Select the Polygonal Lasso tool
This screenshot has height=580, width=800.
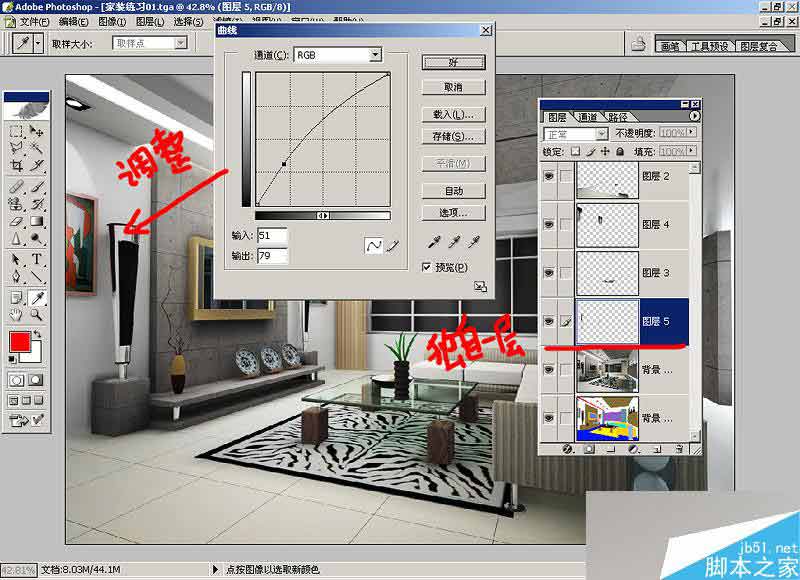tap(16, 148)
